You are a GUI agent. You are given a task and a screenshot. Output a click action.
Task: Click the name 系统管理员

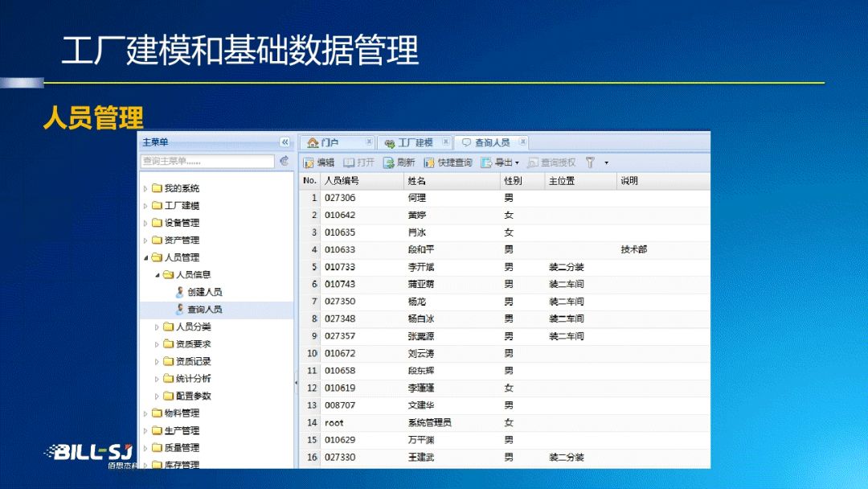pyautogui.click(x=429, y=422)
